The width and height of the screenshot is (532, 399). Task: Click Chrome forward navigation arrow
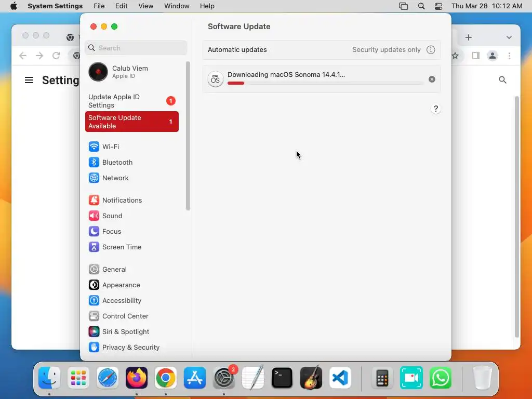tap(39, 56)
